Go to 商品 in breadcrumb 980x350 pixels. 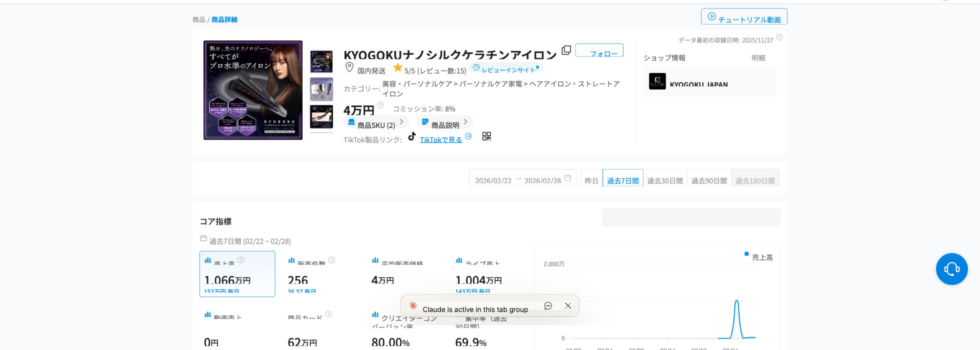pos(199,19)
